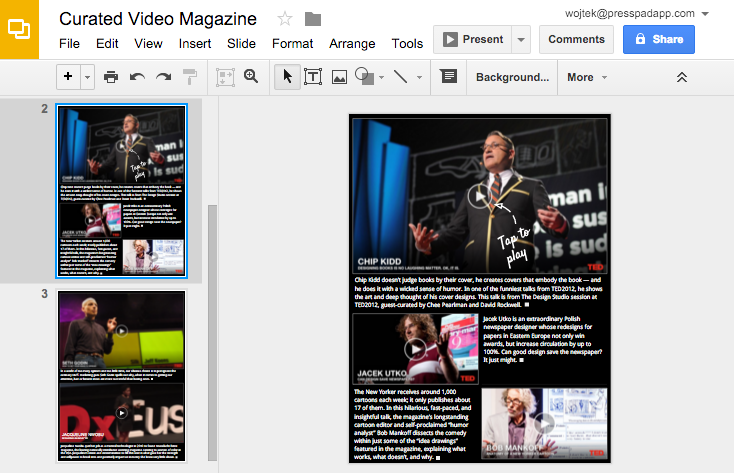734x473 pixels.
Task: Click the Tap to play handwritten annotation
Action: point(514,236)
